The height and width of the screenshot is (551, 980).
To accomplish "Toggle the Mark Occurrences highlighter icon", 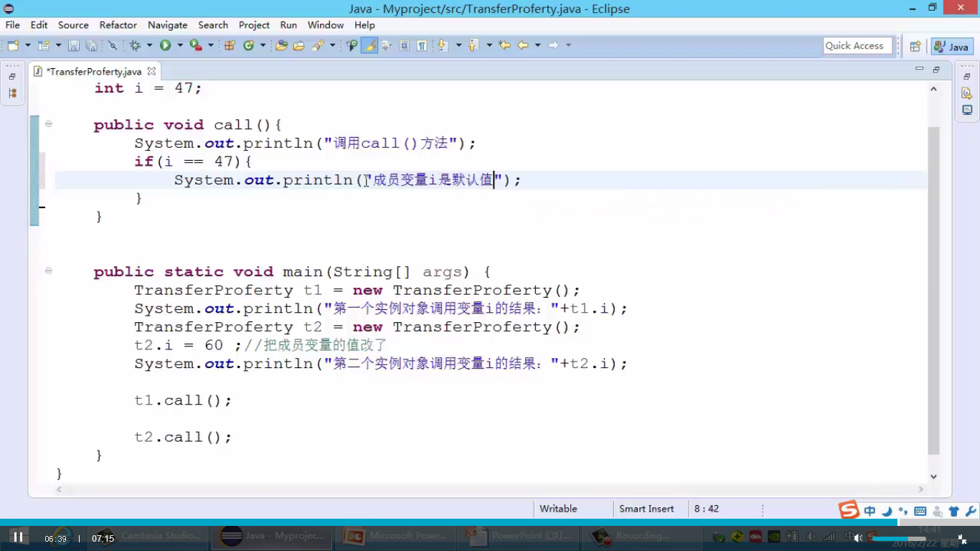I will click(x=369, y=45).
